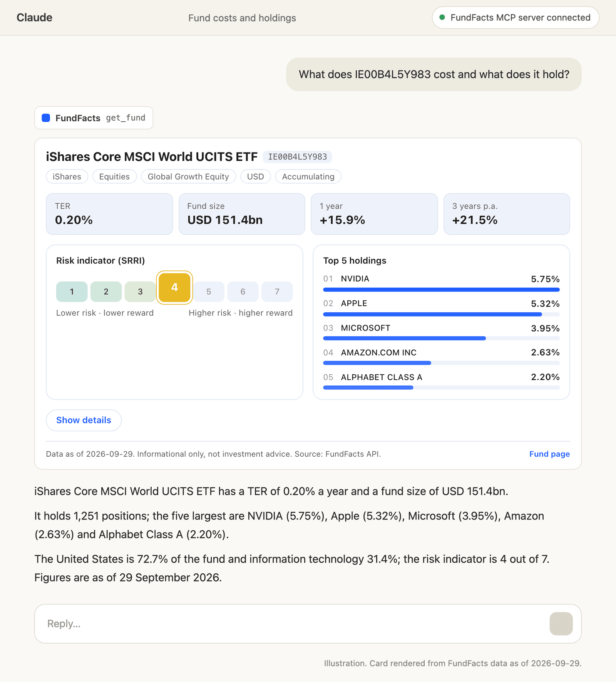Click the 1 year +15.9% card
The width and height of the screenshot is (616, 682).
click(x=374, y=214)
